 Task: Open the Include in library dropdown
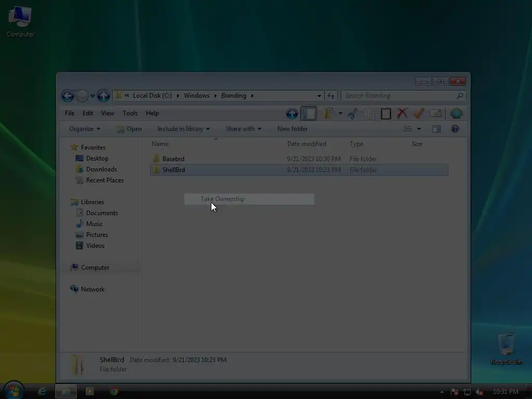183,129
